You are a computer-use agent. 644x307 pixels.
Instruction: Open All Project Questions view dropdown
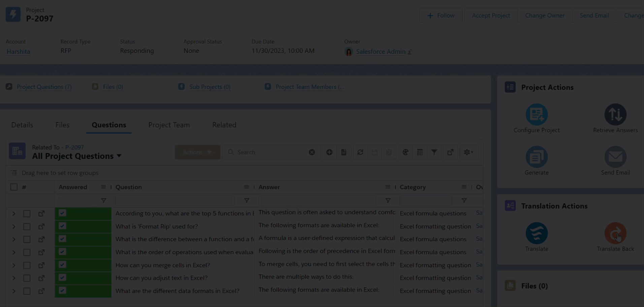pos(119,156)
